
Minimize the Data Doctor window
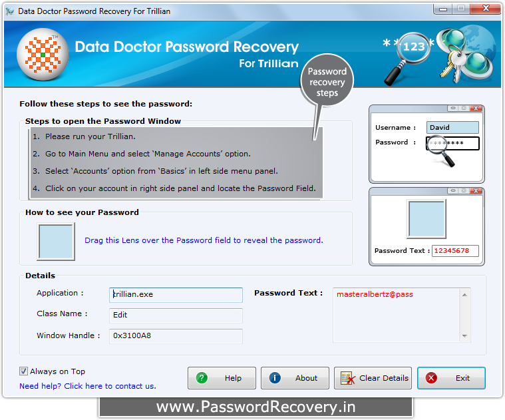[443, 9]
